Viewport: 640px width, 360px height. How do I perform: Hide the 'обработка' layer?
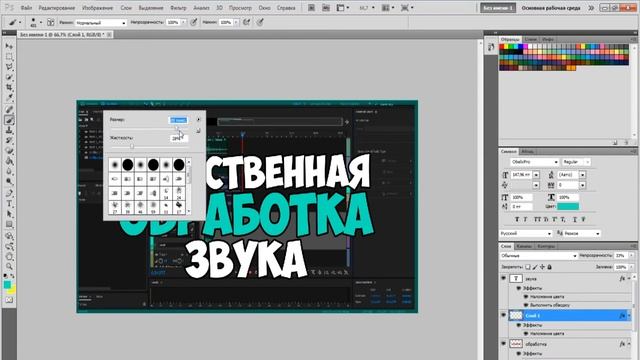503,344
